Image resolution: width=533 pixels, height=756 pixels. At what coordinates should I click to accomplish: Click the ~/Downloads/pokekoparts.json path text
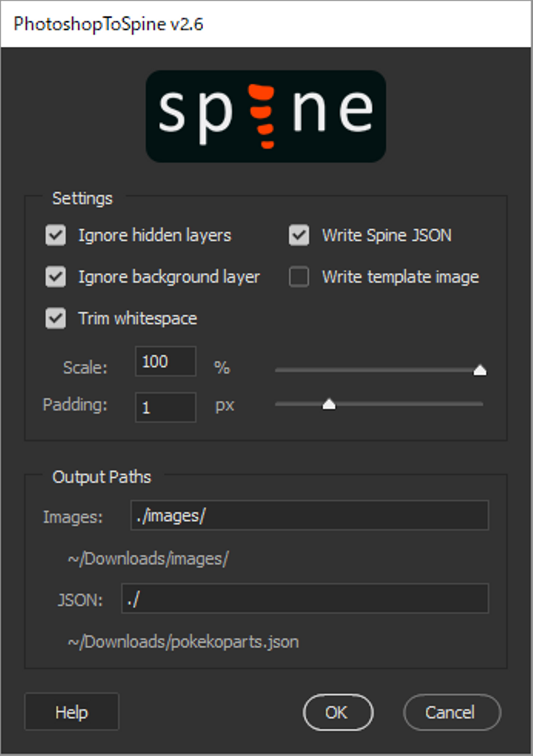[183, 642]
